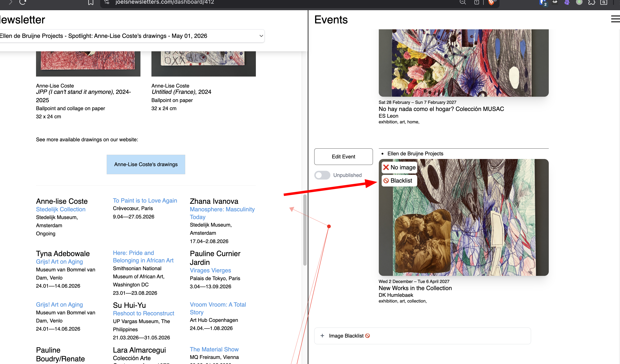This screenshot has height=364, width=620.
Task: Open the Manosphere: Masculinity Today link
Action: point(222,213)
